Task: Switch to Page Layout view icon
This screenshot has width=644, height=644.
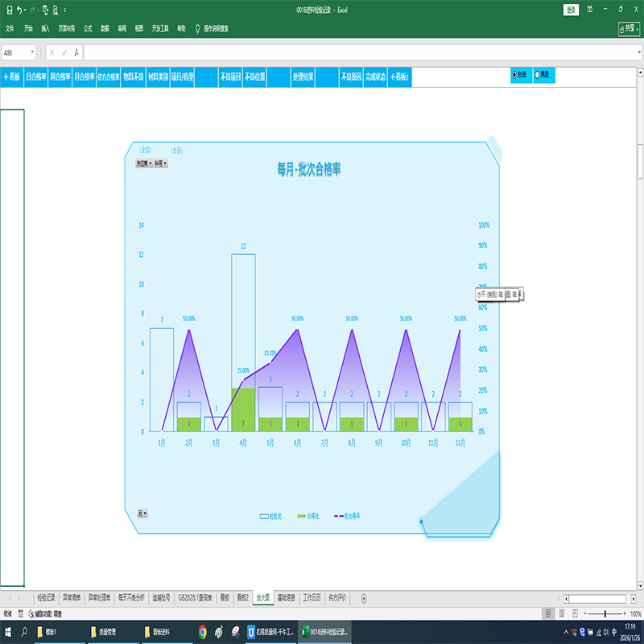Action: pyautogui.click(x=562, y=613)
